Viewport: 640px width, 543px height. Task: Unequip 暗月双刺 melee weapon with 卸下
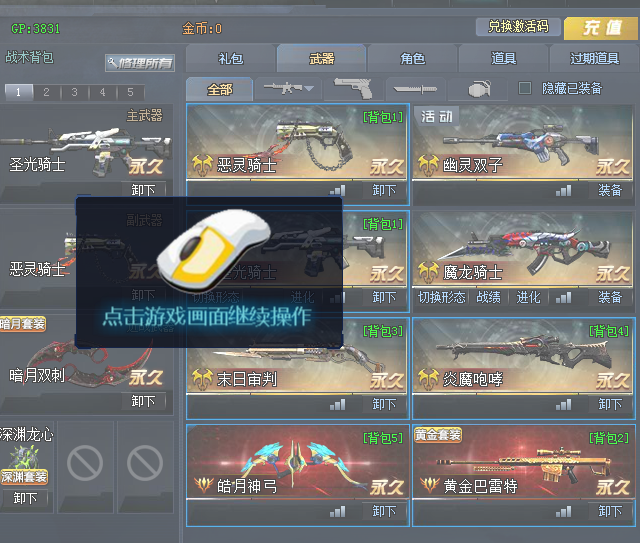143,401
